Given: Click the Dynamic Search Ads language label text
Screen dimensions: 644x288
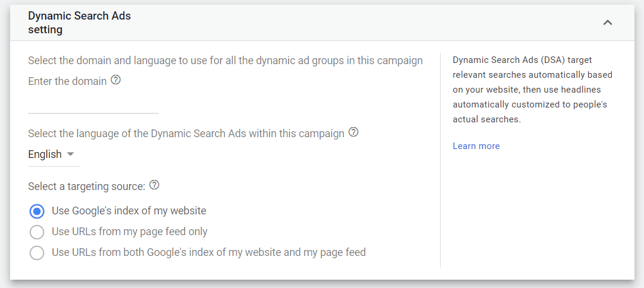Looking at the screenshot, I should pos(186,134).
